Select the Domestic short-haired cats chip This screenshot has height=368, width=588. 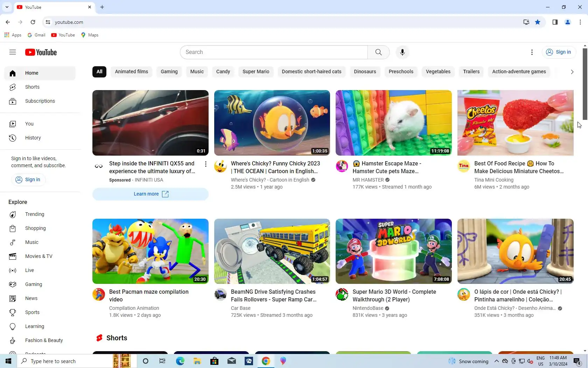[x=311, y=71]
